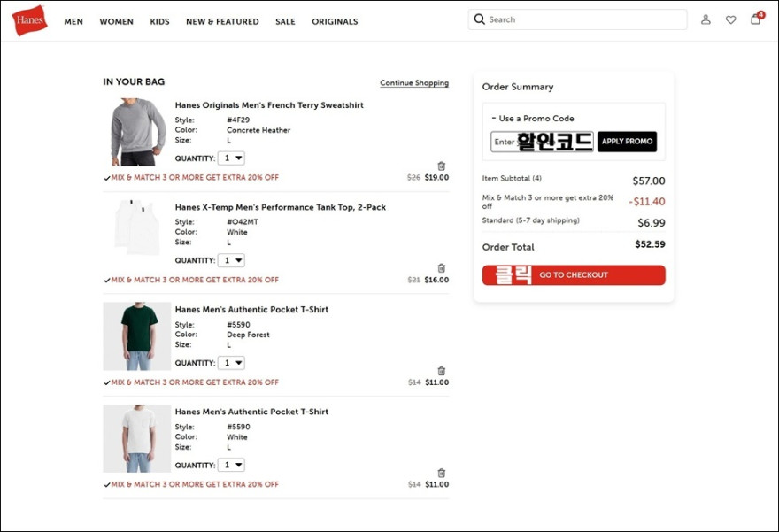Screen dimensions: 779x532
Task: Click the -$11.40 discount amount
Action: [647, 202]
